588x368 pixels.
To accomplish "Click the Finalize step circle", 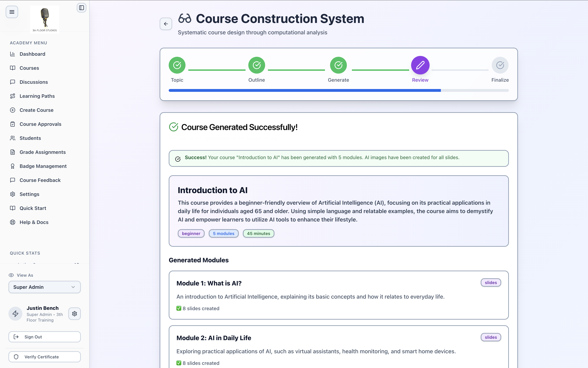I will pos(500,65).
